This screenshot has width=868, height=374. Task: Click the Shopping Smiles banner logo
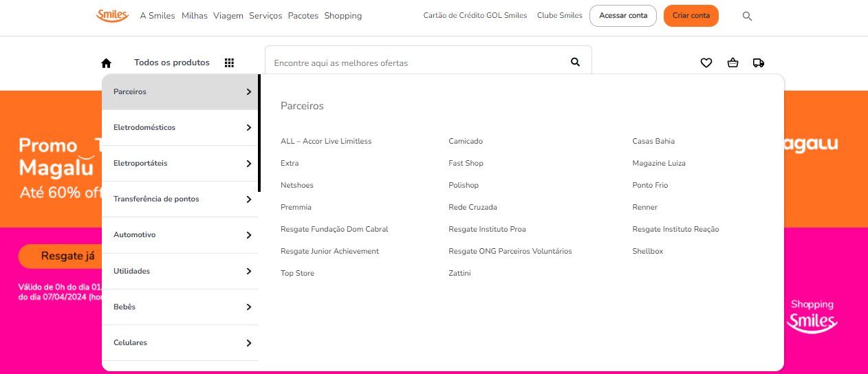812,316
